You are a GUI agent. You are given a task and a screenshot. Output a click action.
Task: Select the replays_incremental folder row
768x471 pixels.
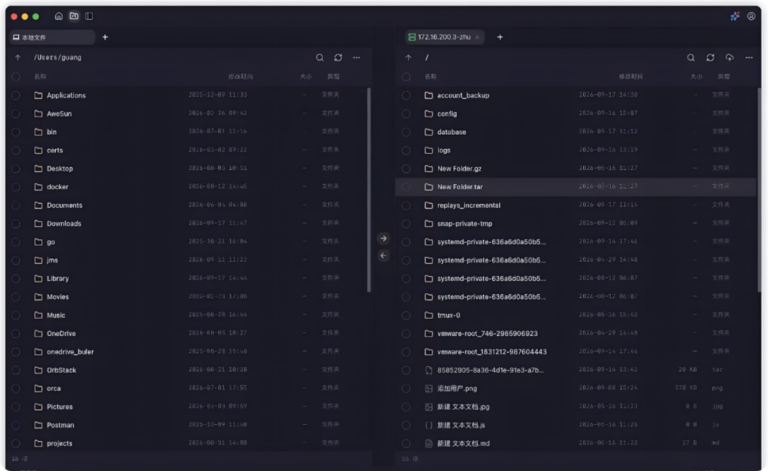pos(576,206)
